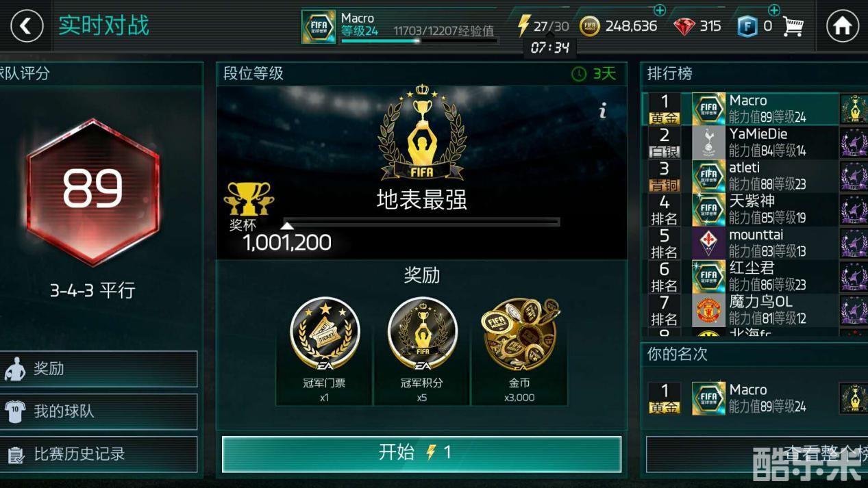Tap the red gems icon

pyautogui.click(x=684, y=26)
